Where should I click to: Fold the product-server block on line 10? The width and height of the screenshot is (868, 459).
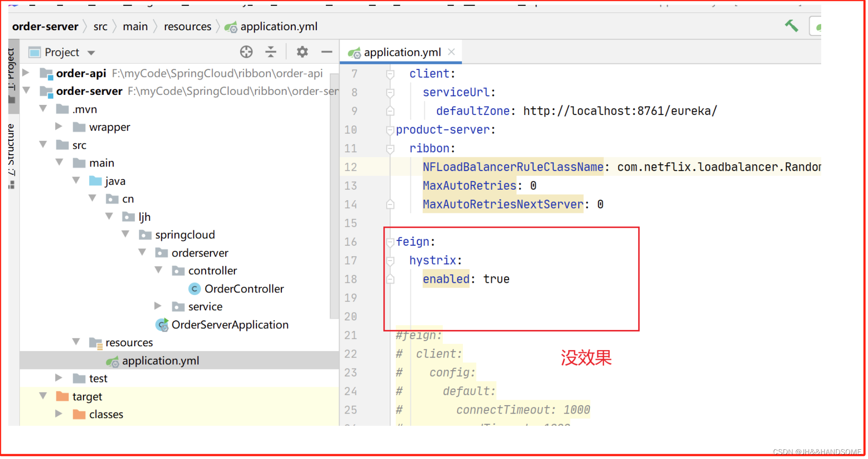point(390,130)
